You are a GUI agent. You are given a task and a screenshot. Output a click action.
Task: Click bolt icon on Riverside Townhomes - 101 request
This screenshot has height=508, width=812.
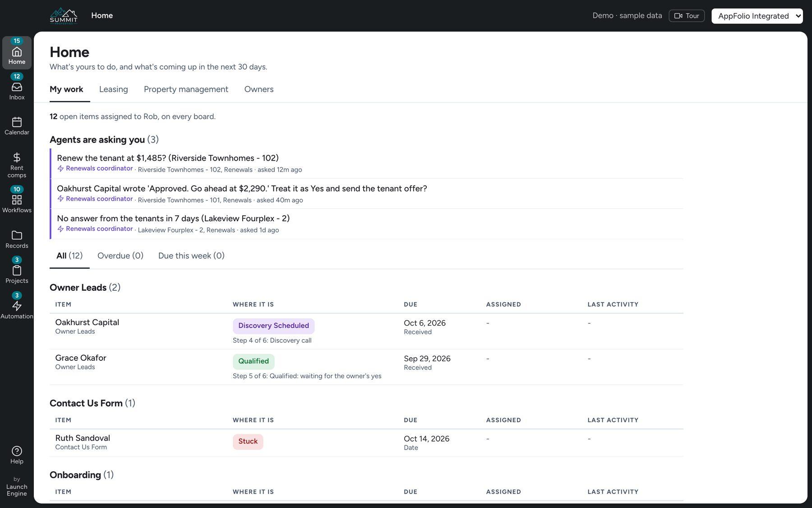(60, 199)
